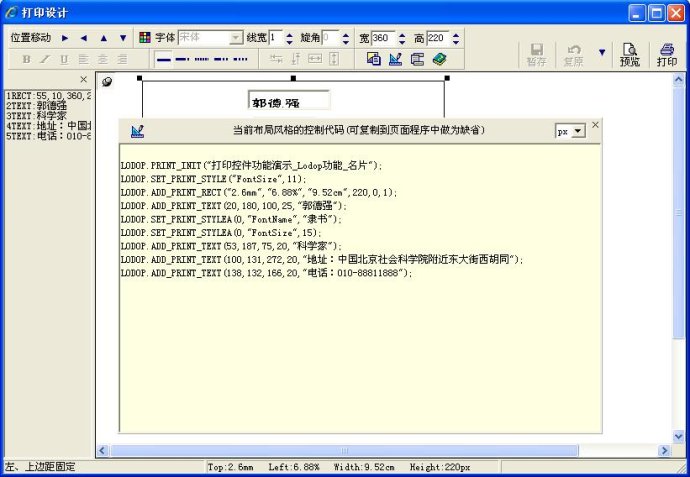Click the 线宽 line width stepper arrows
Screen dimensions: 690x477
(x=290, y=38)
